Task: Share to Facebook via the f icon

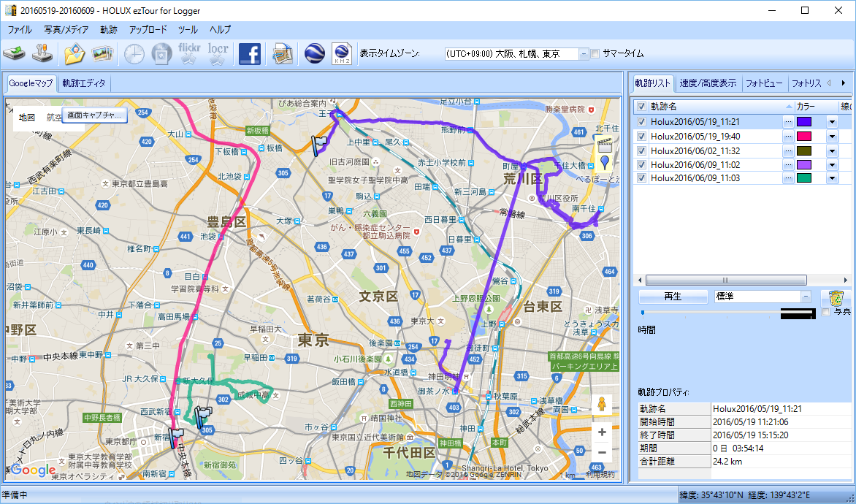Action: point(250,53)
